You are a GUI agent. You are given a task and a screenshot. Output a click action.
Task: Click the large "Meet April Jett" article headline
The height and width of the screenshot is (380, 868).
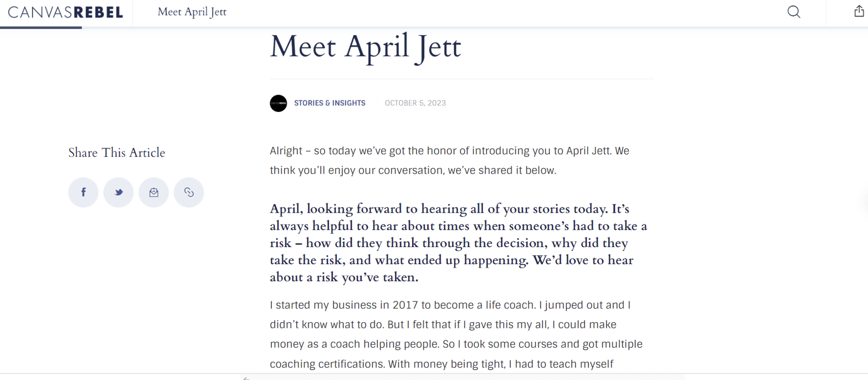[365, 47]
